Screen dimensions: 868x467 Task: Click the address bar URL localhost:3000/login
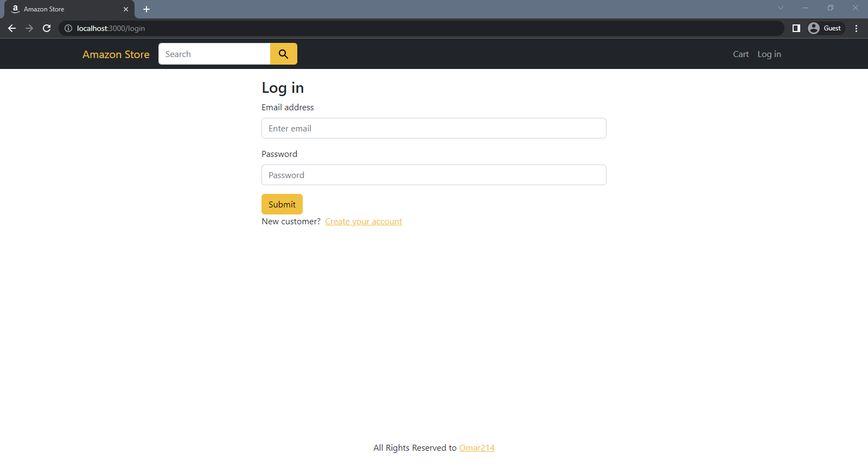click(x=111, y=28)
